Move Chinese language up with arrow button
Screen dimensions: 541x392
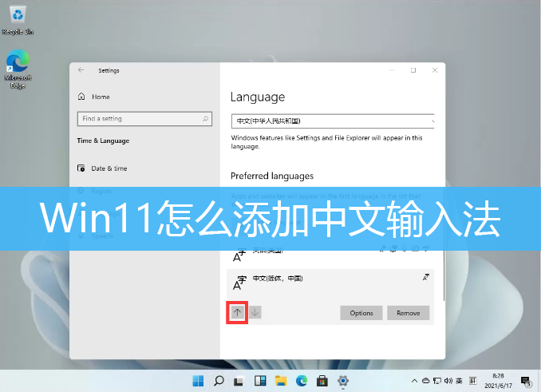pyautogui.click(x=237, y=313)
